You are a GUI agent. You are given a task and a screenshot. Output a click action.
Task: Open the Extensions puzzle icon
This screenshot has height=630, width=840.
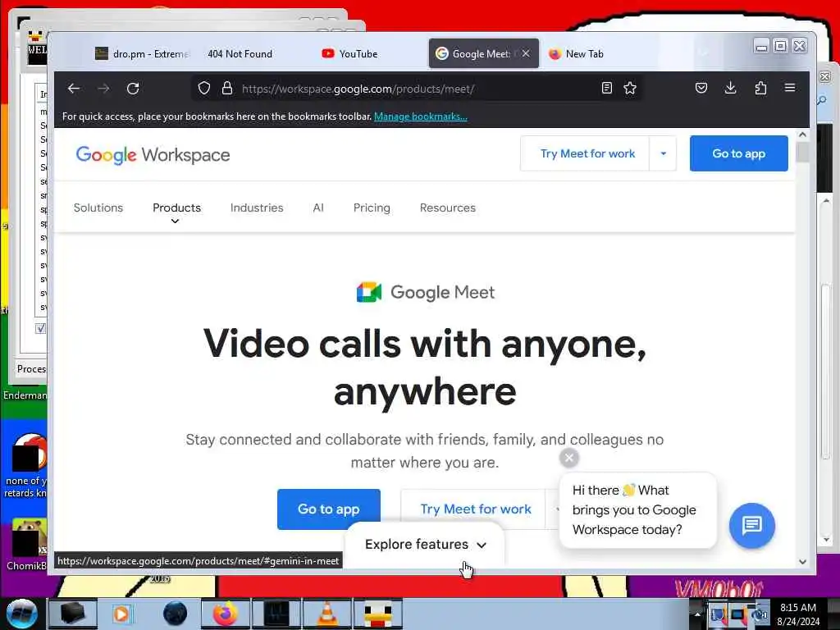point(760,88)
